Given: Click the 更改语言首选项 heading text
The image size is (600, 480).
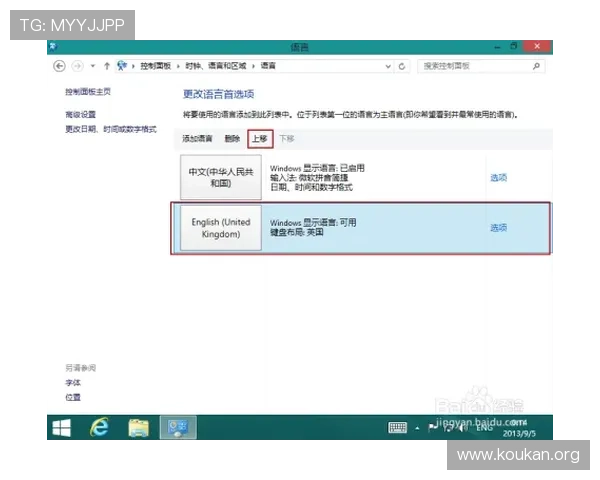Looking at the screenshot, I should (218, 94).
